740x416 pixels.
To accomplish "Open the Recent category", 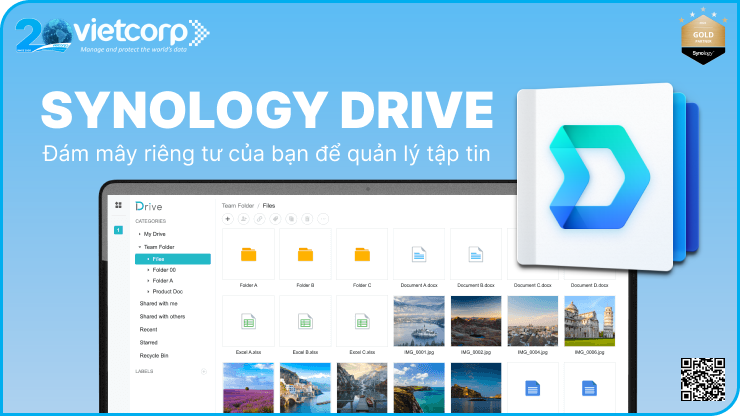I will pos(148,330).
